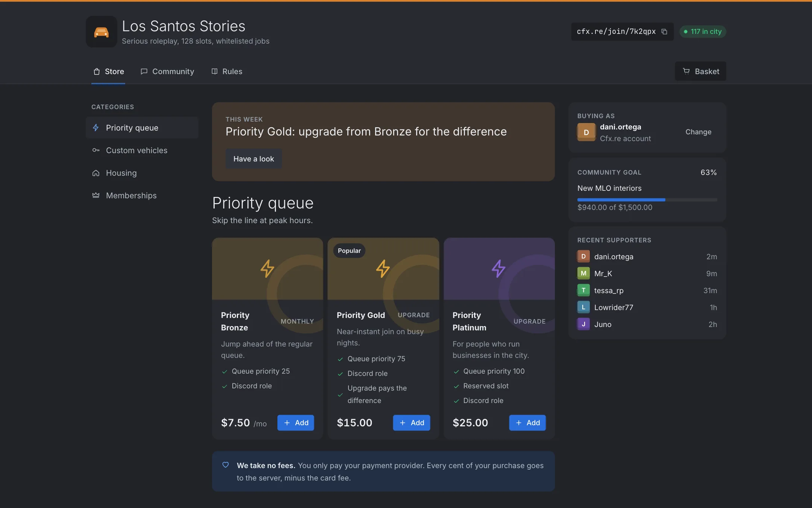Open the Store tab
This screenshot has width=812, height=508.
click(x=108, y=71)
